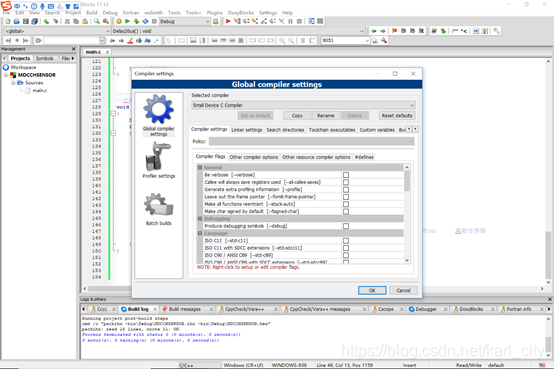Switch to the Symbols management tab
554x369 pixels.
[x=45, y=59]
